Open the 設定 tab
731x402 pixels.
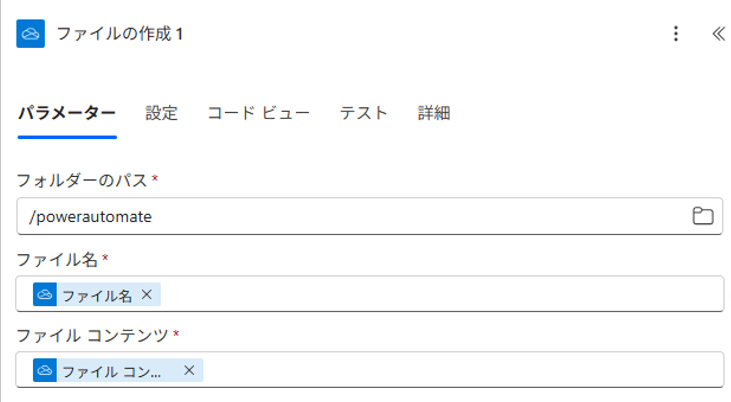click(161, 113)
